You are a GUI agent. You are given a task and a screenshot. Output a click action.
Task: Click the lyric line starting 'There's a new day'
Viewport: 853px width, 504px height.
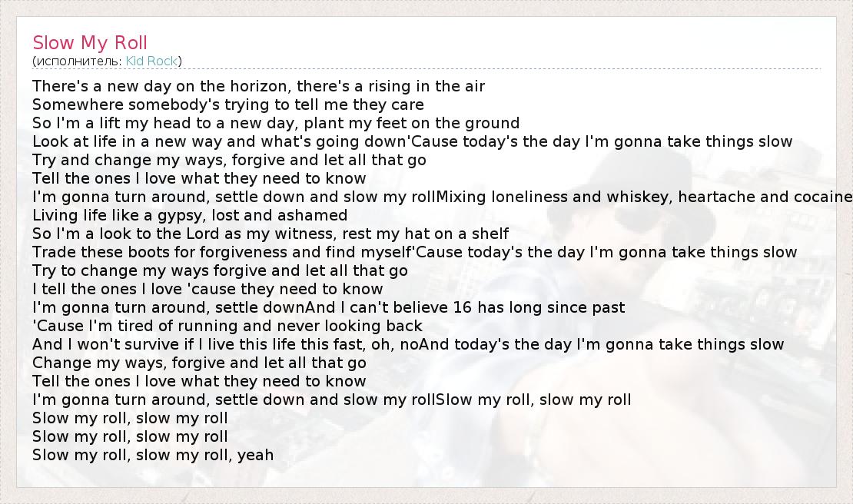(x=258, y=86)
